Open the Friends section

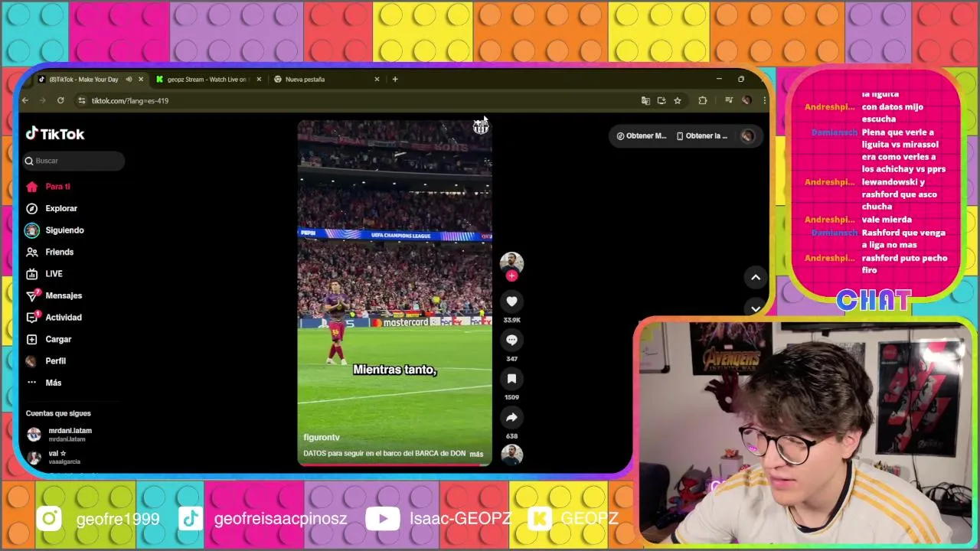[50, 252]
